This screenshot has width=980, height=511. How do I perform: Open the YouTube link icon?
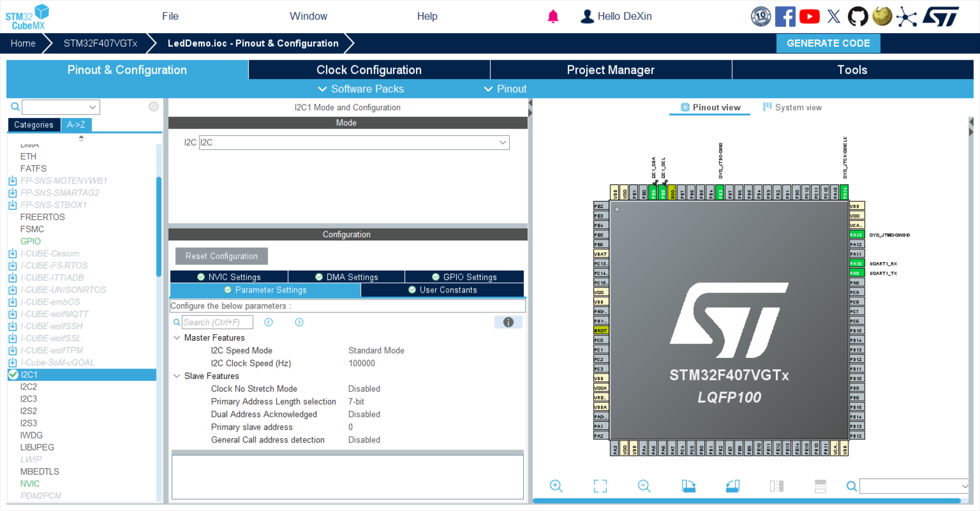[810, 16]
